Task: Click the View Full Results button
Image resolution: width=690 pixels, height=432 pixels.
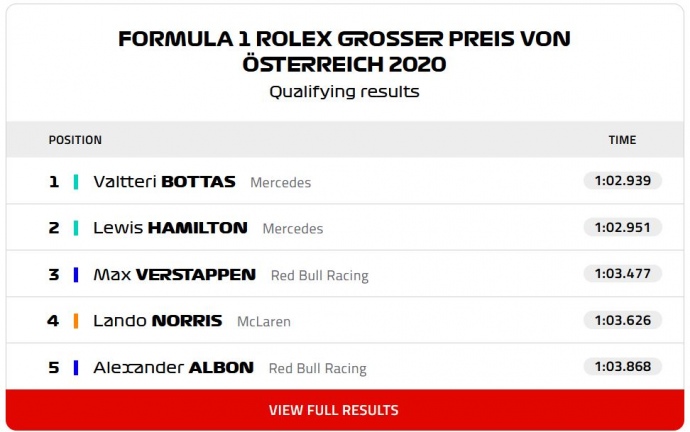Action: (x=333, y=410)
